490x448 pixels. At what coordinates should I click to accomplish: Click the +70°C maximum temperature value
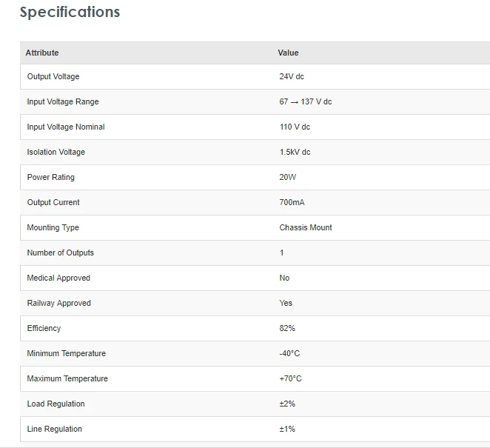tap(290, 378)
